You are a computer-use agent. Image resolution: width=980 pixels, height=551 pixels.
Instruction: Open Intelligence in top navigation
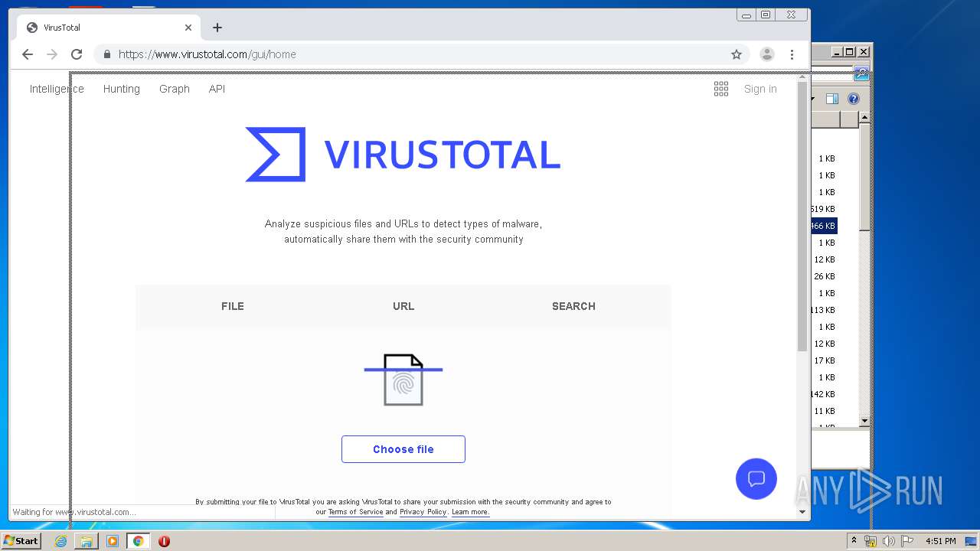[x=57, y=89]
